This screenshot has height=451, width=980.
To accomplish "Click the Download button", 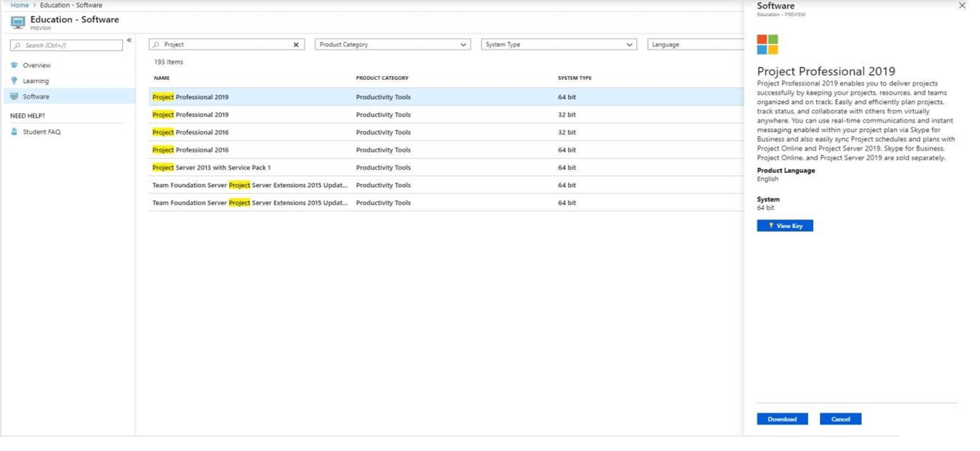I will click(782, 419).
